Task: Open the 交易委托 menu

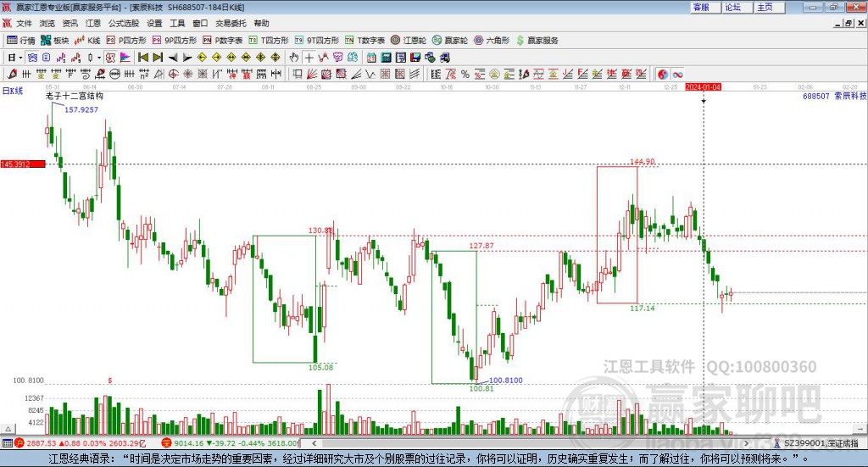Action: pos(231,23)
